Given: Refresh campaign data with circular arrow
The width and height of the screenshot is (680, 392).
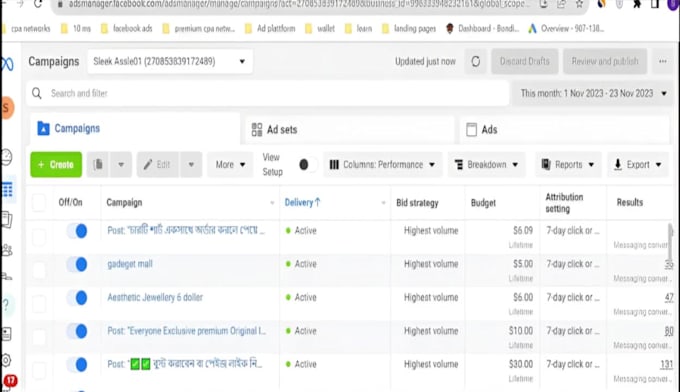Looking at the screenshot, I should 476,62.
